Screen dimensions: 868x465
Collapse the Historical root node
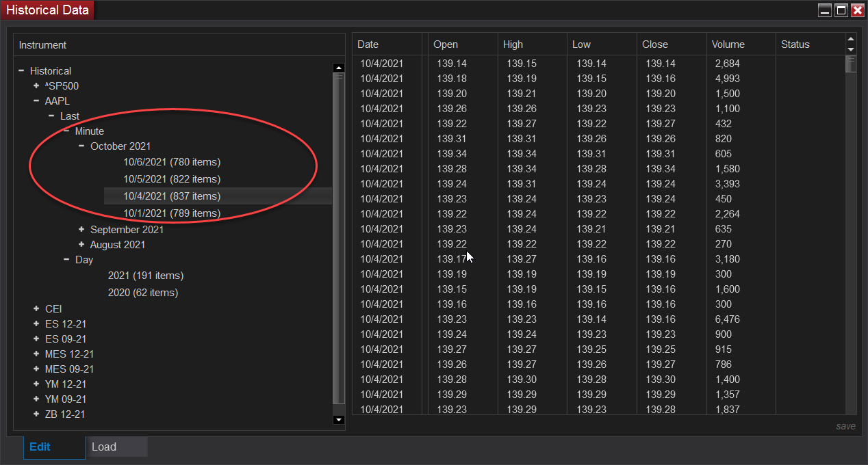22,70
